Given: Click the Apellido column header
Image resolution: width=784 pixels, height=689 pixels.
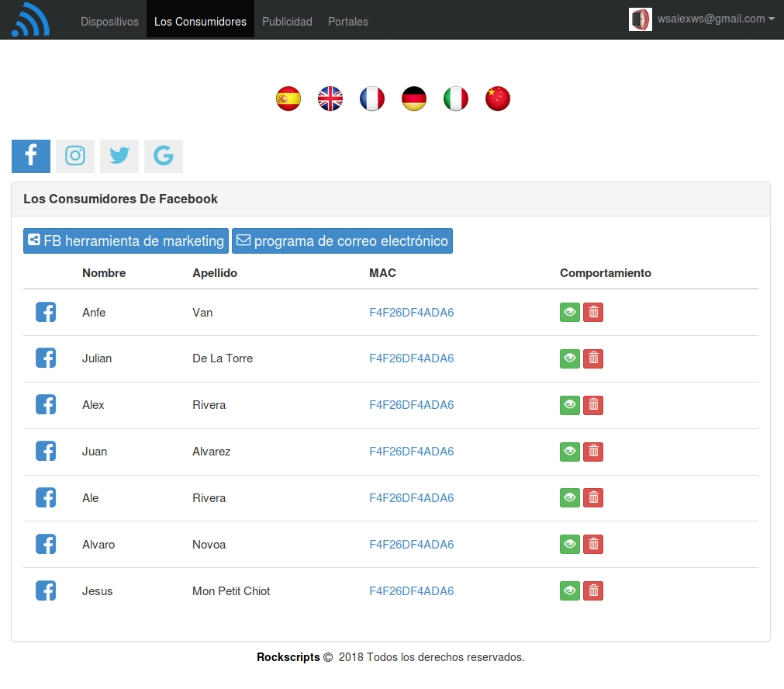Looking at the screenshot, I should coord(215,273).
